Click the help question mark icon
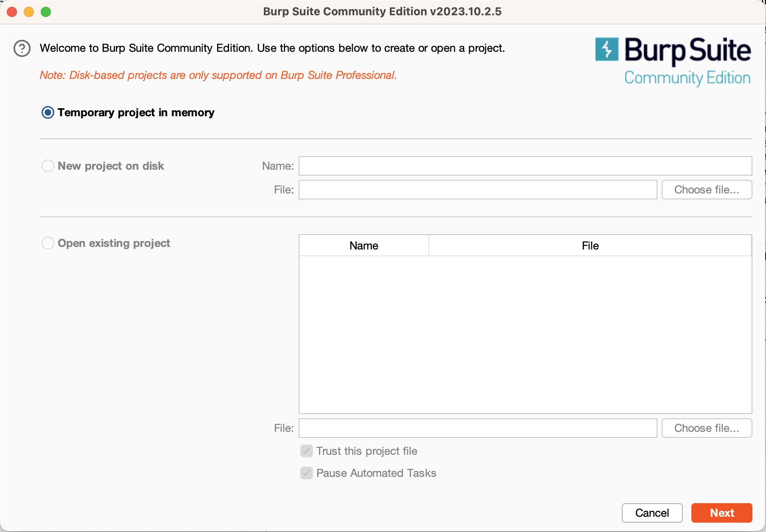Viewport: 766px width, 532px height. click(22, 48)
